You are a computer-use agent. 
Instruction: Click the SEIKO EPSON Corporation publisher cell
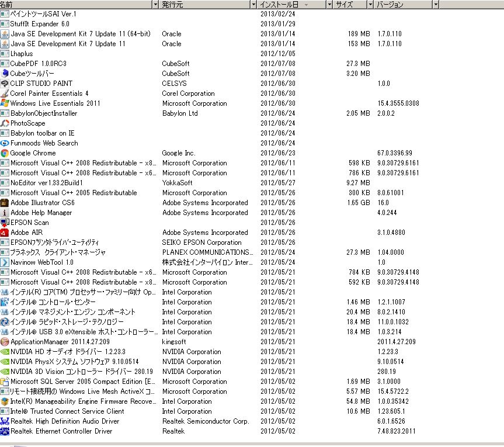click(x=201, y=242)
